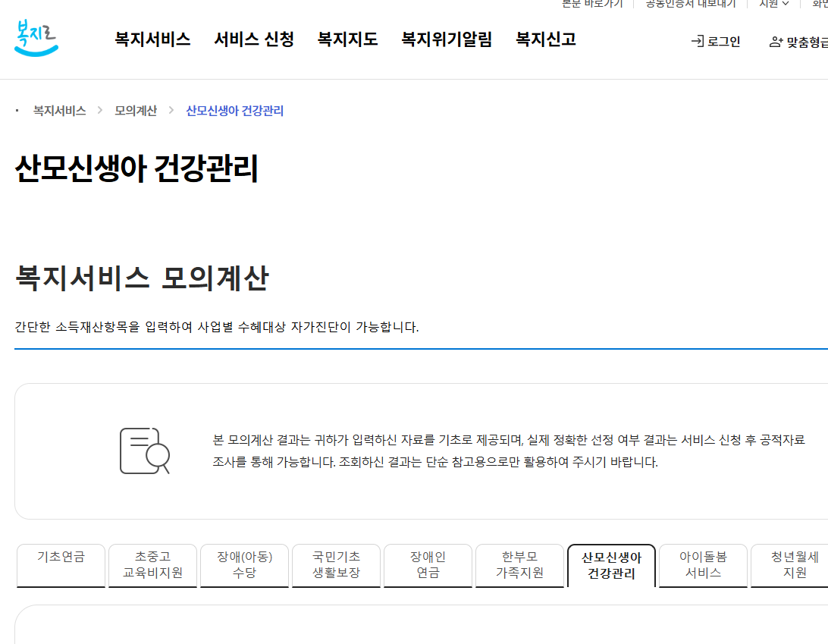Open the 서비스 신청 main menu

[254, 39]
